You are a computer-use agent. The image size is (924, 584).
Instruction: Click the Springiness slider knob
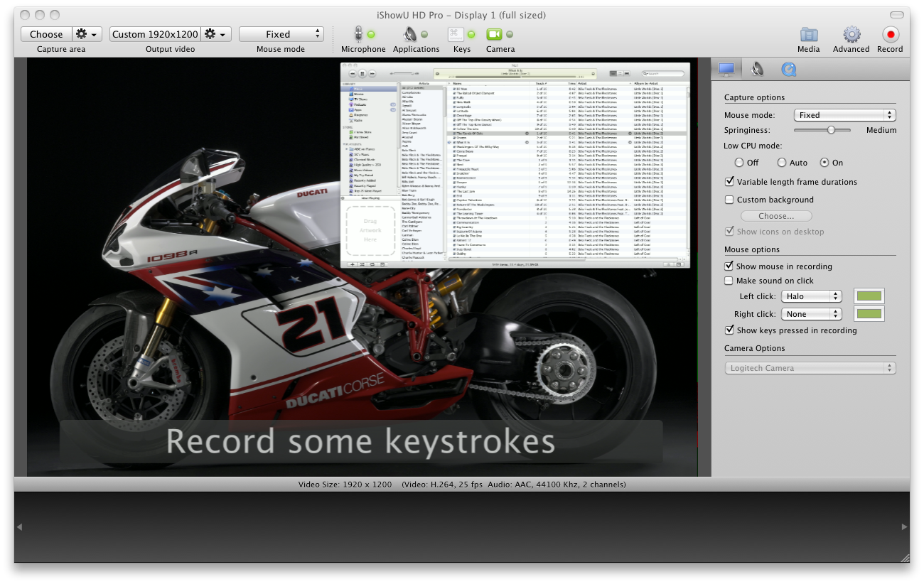click(831, 130)
